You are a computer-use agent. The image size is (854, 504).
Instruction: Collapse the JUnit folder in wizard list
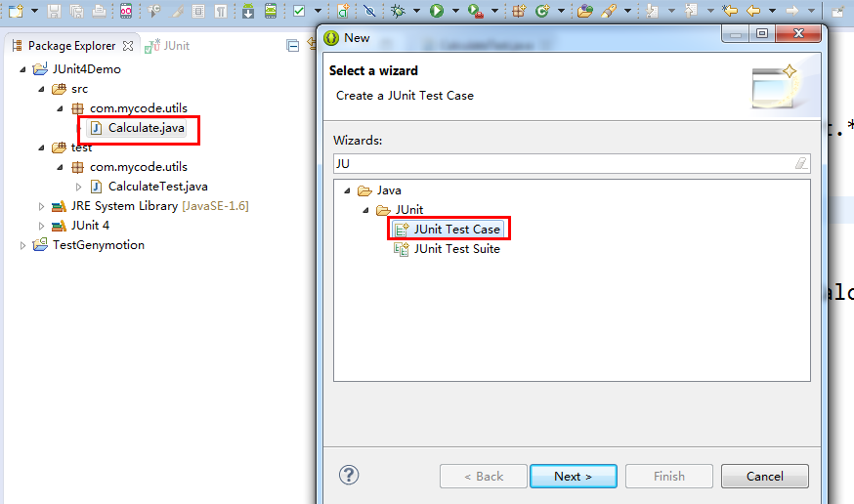pyautogui.click(x=365, y=210)
